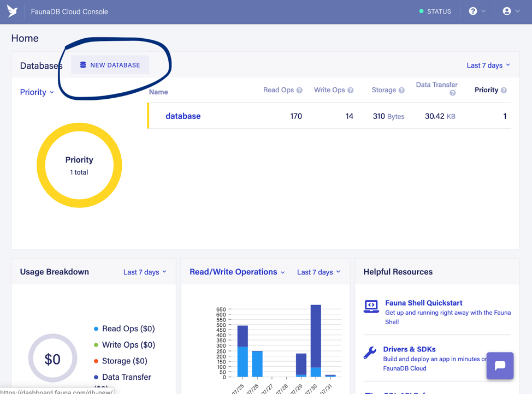Open the help question mark menu

[x=477, y=11]
